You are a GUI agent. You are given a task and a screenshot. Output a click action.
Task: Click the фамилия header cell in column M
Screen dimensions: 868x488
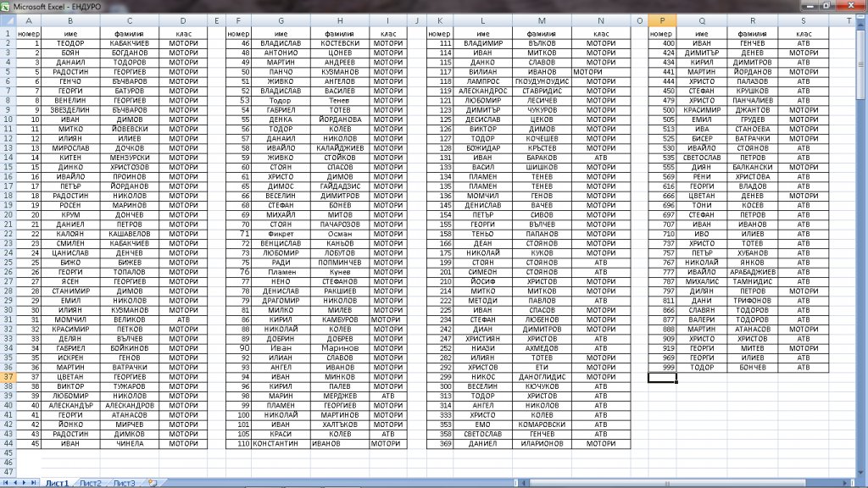pos(542,34)
